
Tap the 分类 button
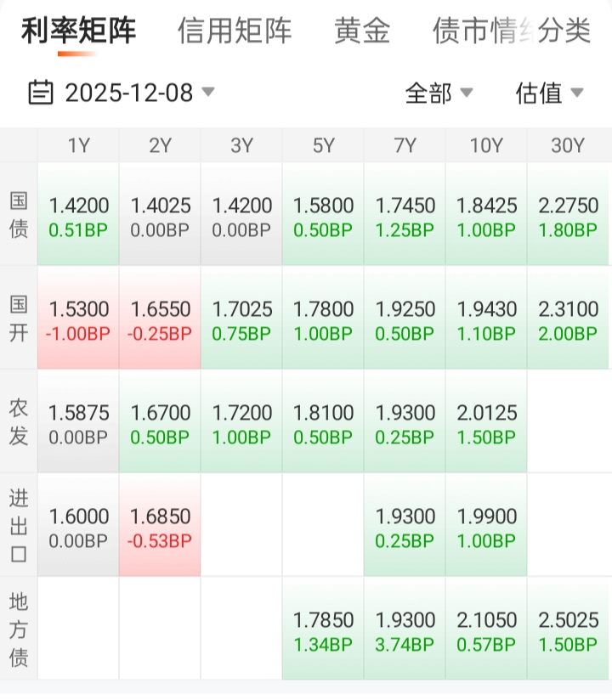click(x=565, y=31)
